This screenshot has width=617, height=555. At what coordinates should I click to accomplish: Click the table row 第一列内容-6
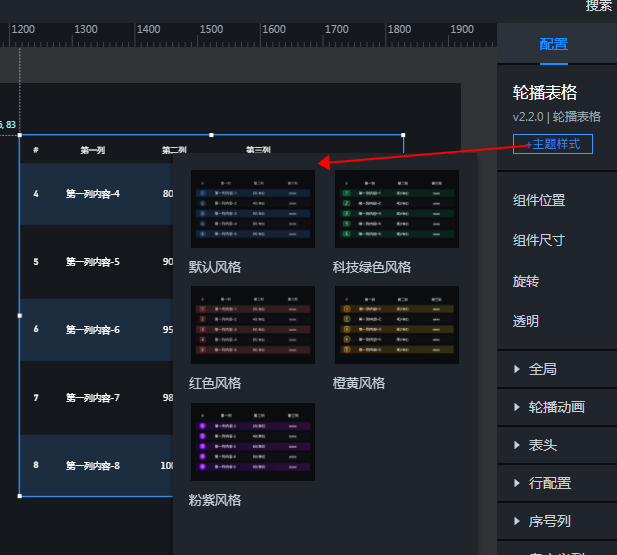(x=93, y=330)
